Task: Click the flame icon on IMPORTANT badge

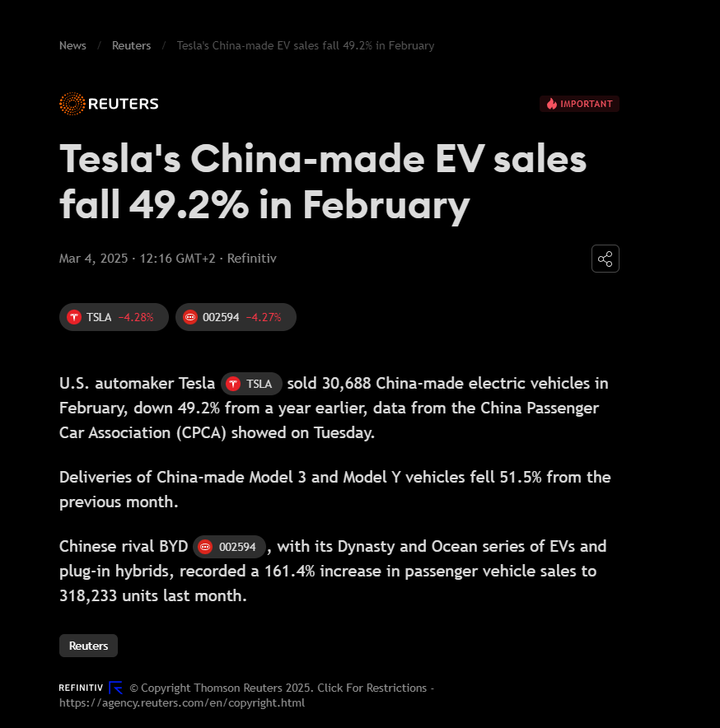Action: tap(551, 104)
